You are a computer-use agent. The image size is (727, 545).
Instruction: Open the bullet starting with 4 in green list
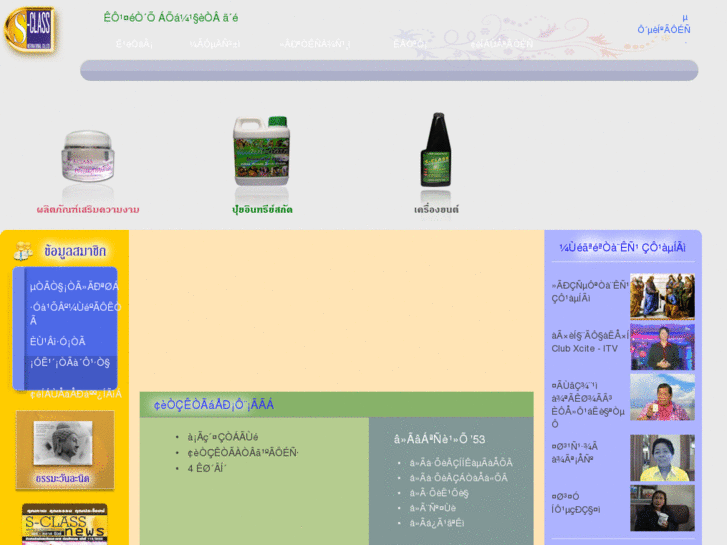[207, 468]
